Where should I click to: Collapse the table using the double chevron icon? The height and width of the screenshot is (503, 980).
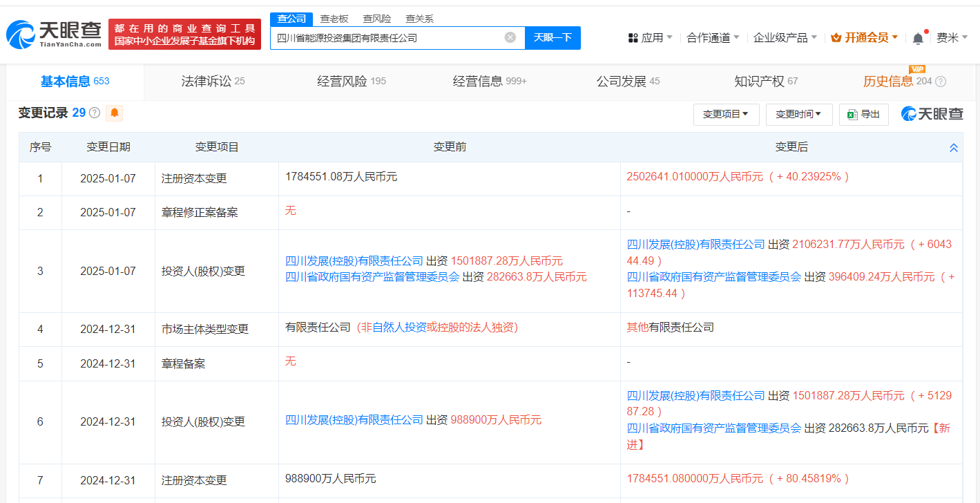[954, 148]
